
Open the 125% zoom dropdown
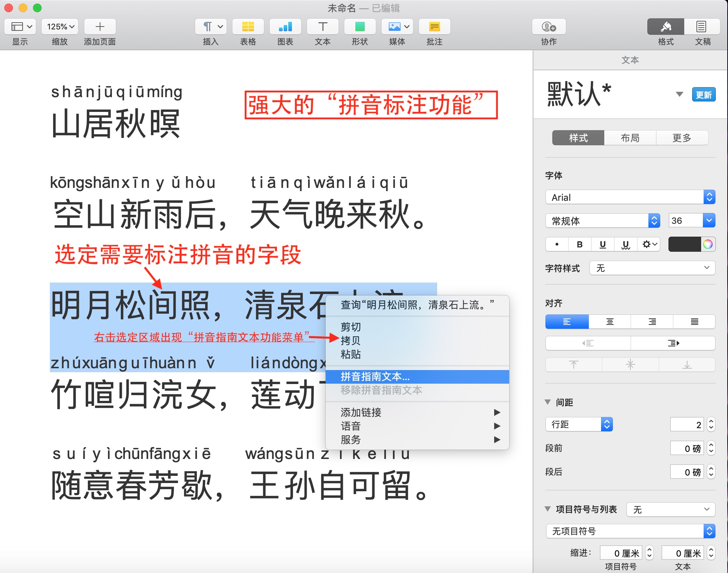[x=60, y=27]
